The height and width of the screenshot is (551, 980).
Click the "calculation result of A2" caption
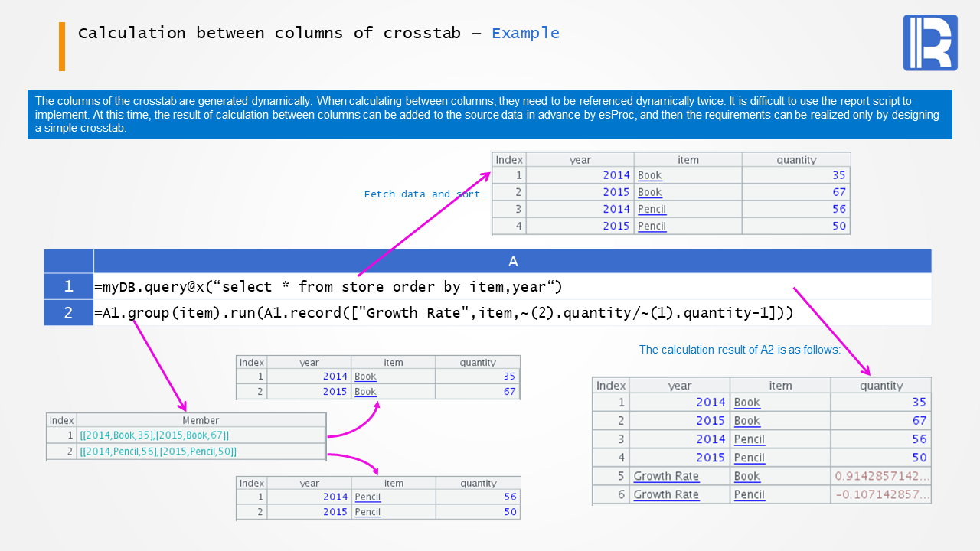coord(740,350)
